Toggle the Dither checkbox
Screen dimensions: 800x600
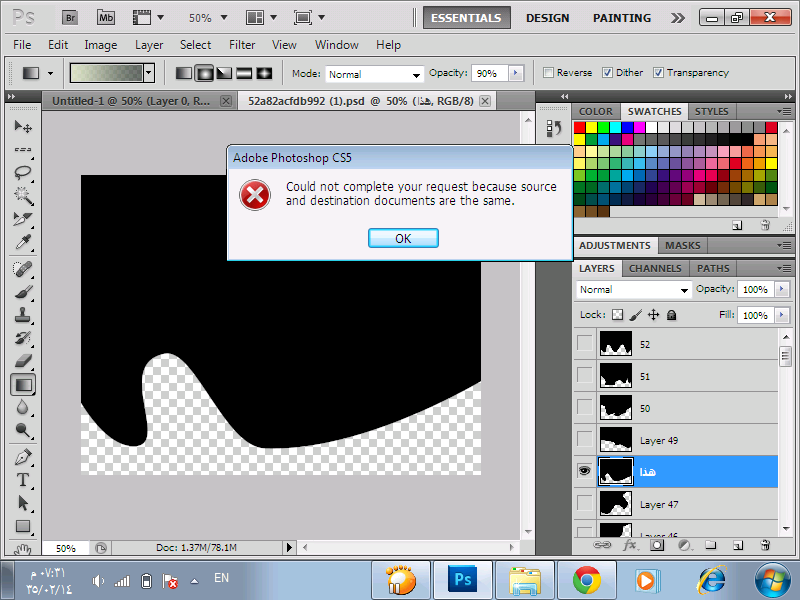point(606,73)
